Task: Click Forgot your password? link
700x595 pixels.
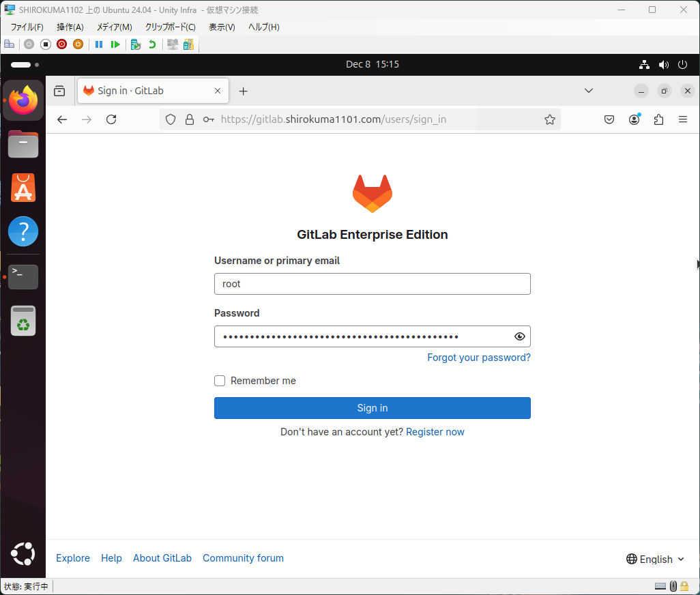Action: click(x=478, y=358)
